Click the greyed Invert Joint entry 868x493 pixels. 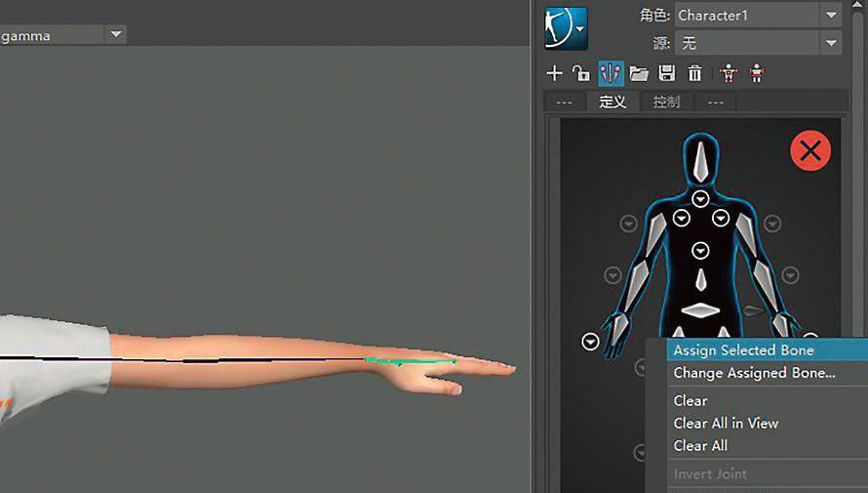tap(768, 474)
